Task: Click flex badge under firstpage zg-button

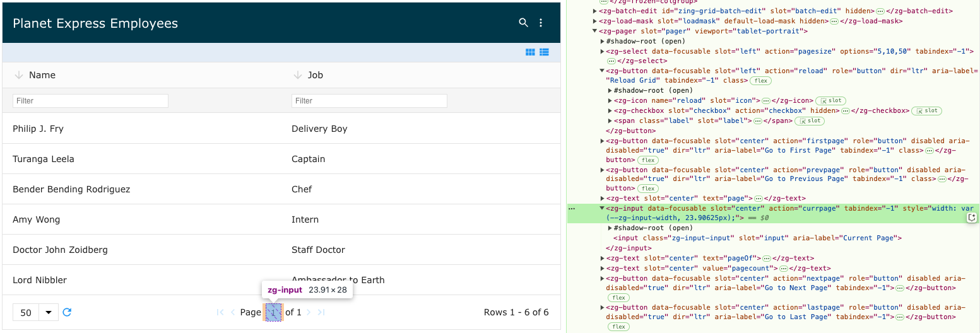Action: [647, 161]
